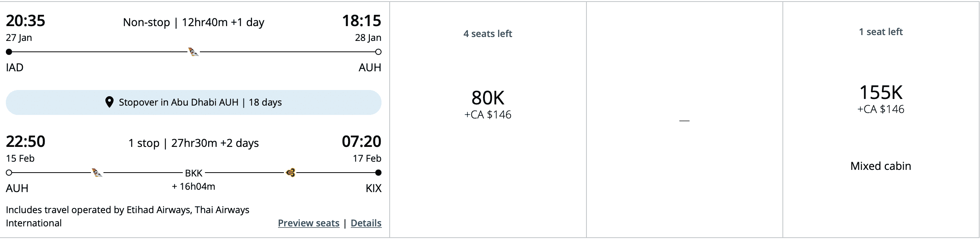Click the unavailable fare dash cell
Image resolution: width=980 pixels, height=240 pixels.
[684, 121]
